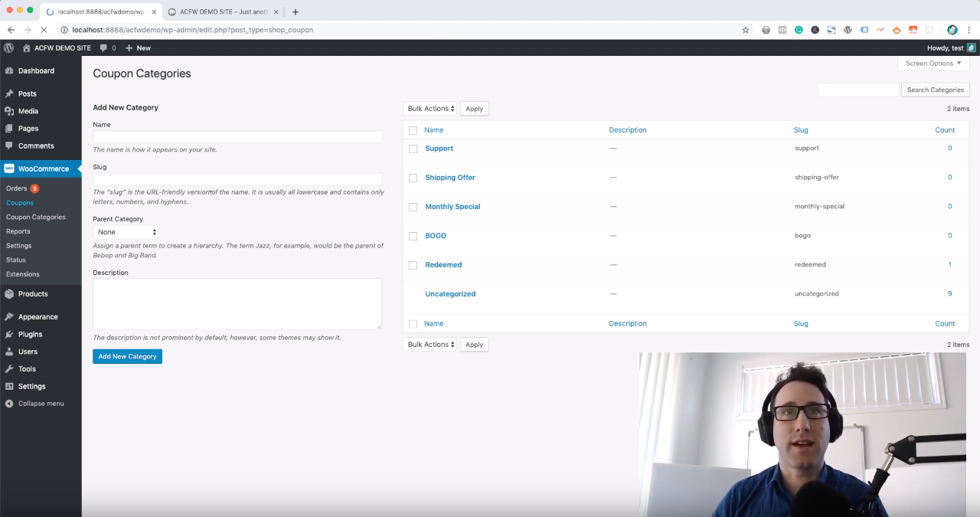Click the Search Categories button

[935, 90]
